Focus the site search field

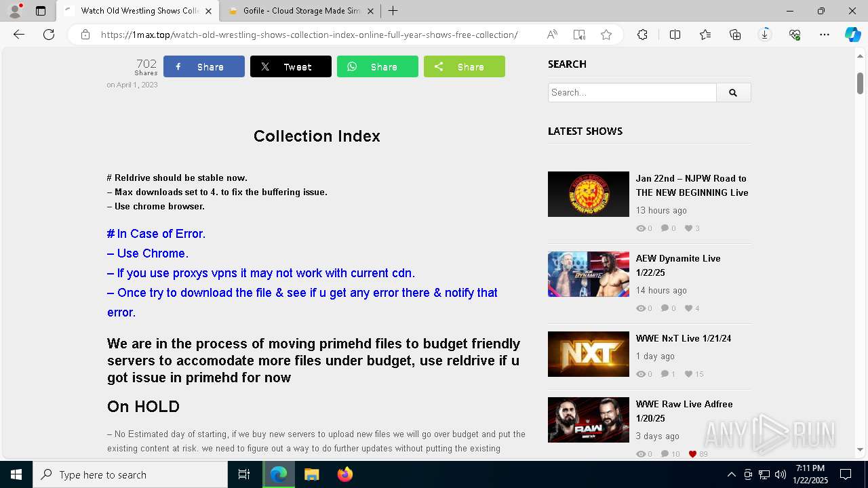632,92
